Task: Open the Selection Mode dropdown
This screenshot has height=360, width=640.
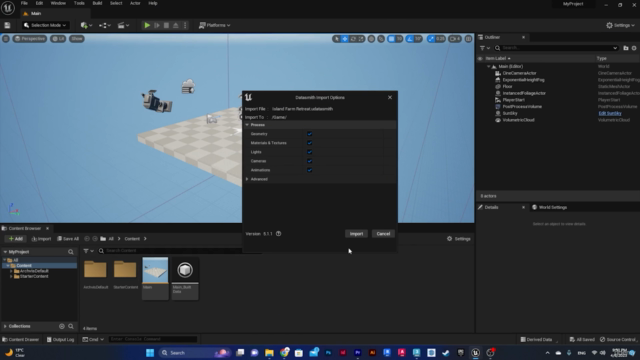Action: (x=45, y=25)
